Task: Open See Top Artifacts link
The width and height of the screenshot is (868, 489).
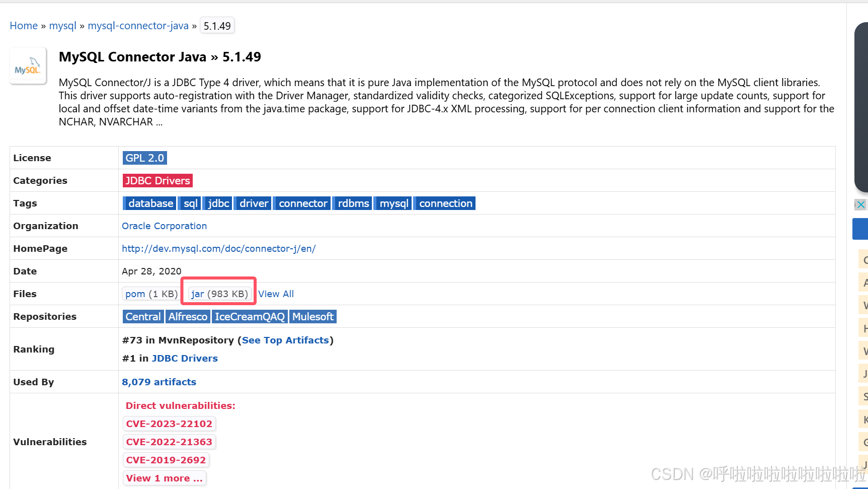Action: [285, 340]
